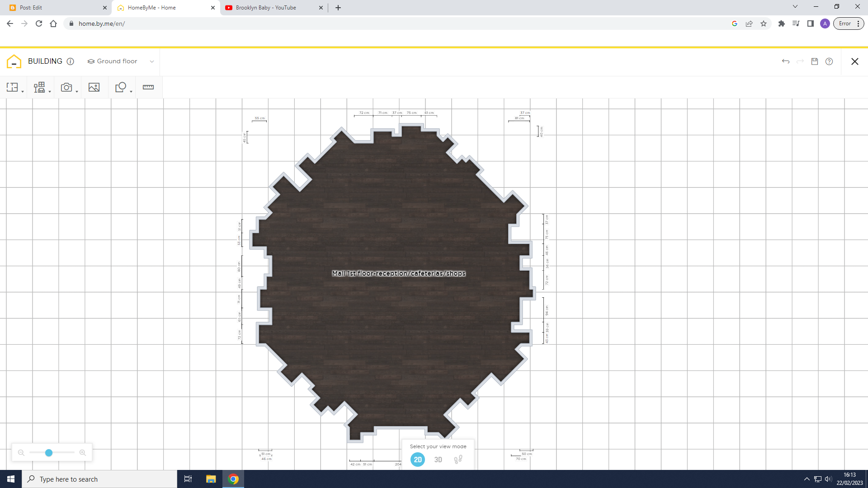Click the address bar URL field
Viewport: 868px width, 488px height.
(x=398, y=23)
